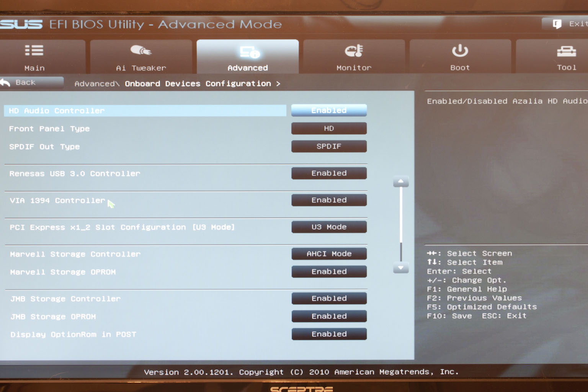588x392 pixels.
Task: Select the Advanced tab label
Action: point(248,68)
